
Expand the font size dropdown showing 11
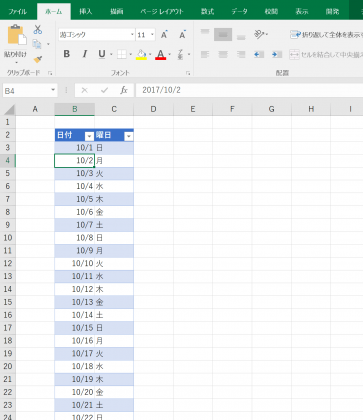coord(152,35)
